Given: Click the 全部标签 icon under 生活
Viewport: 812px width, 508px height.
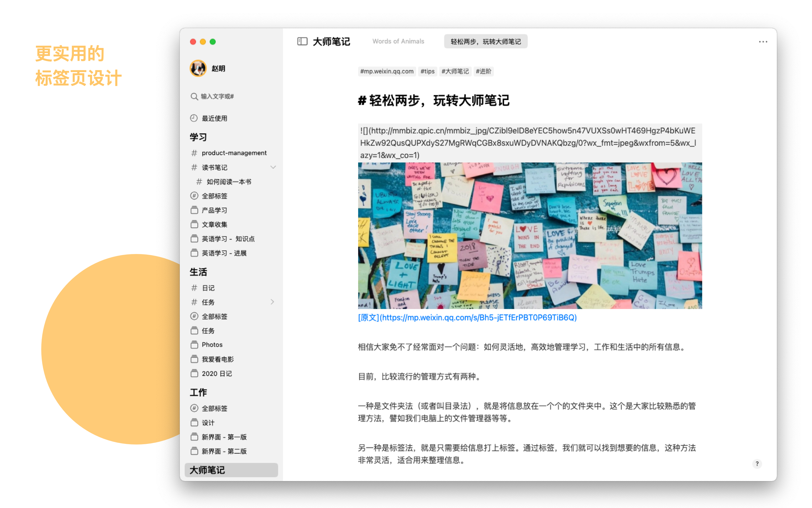Looking at the screenshot, I should point(194,317).
